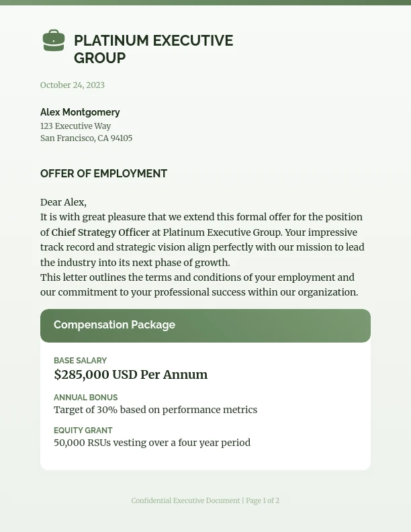Click the Platinum Executive Group company title
The image size is (411, 532).
[x=153, y=49]
